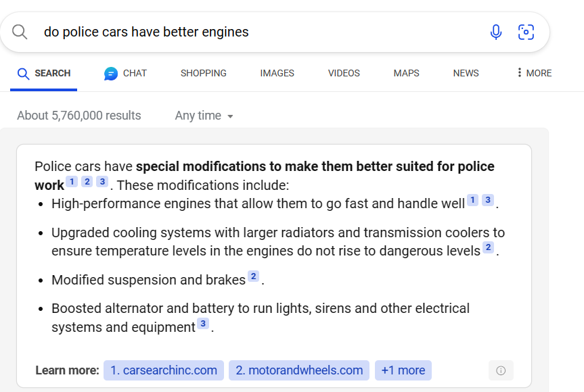Click citation 2 after 'suspension and brakes'
Image resolution: width=584 pixels, height=392 pixels.
(253, 276)
